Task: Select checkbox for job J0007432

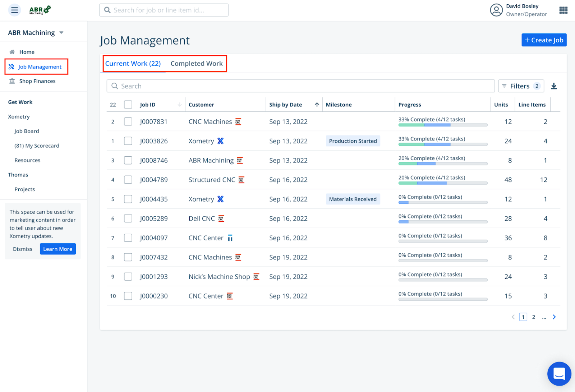Action: [x=128, y=257]
